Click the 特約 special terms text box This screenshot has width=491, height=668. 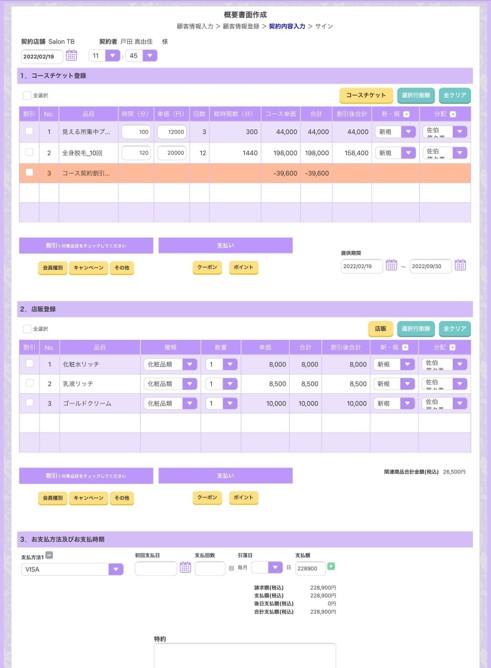(x=245, y=656)
